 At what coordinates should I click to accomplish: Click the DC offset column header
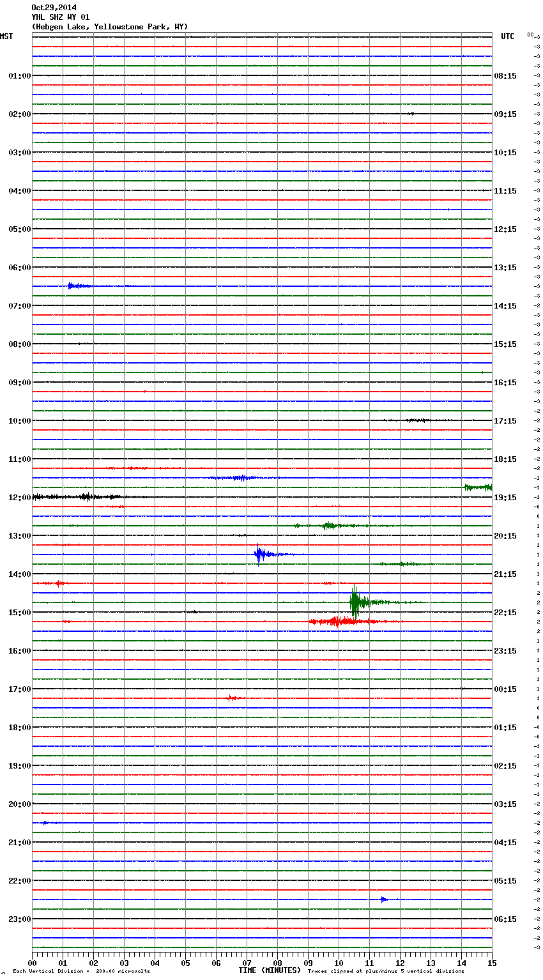click(x=530, y=34)
